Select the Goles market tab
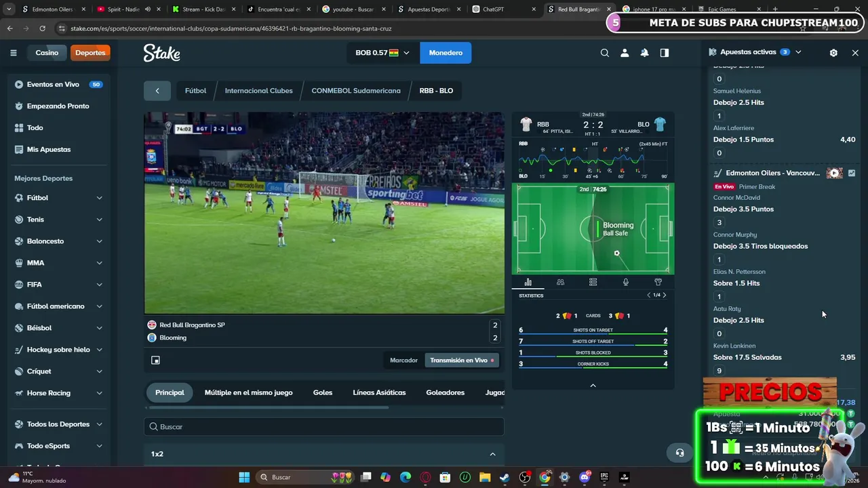Viewport: 868px width, 488px height. point(323,392)
